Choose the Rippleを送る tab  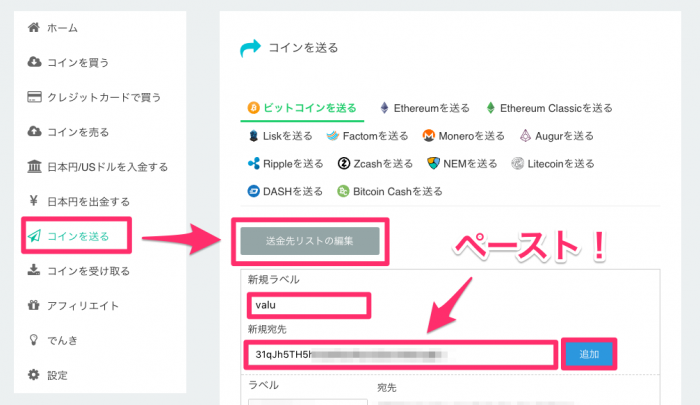click(x=285, y=164)
